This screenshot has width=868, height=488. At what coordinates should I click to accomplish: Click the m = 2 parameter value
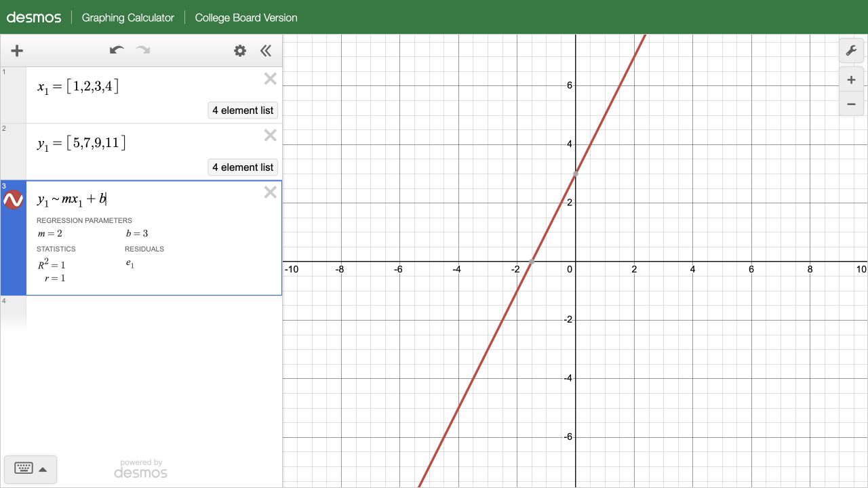50,234
